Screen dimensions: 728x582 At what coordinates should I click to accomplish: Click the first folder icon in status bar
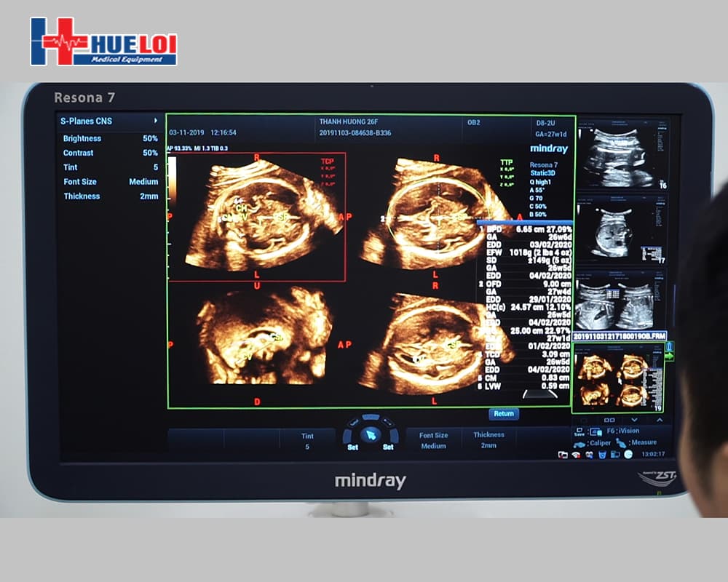point(563,455)
